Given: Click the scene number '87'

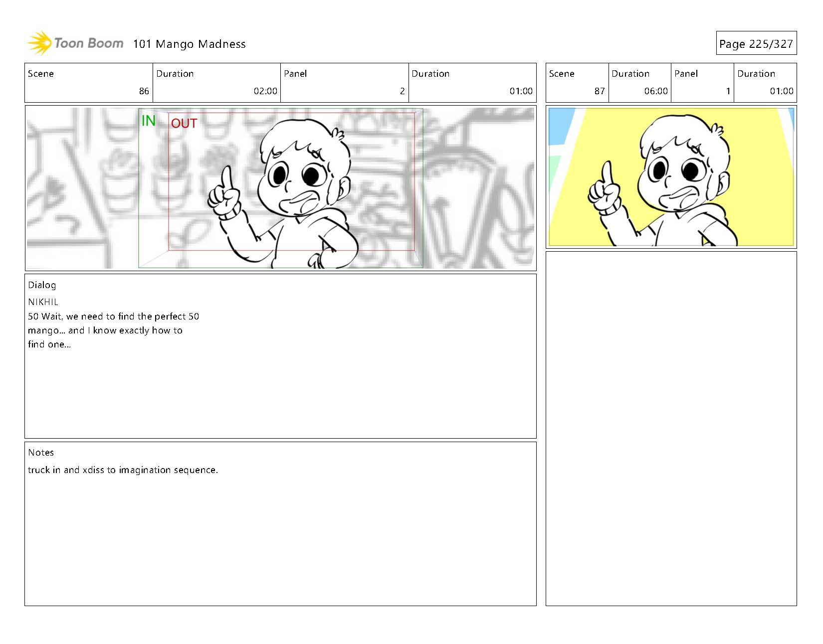Looking at the screenshot, I should (x=600, y=91).
